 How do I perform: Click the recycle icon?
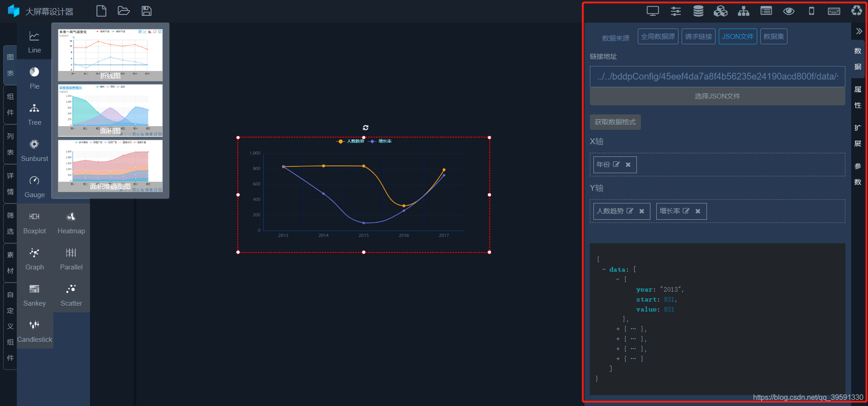tap(857, 10)
